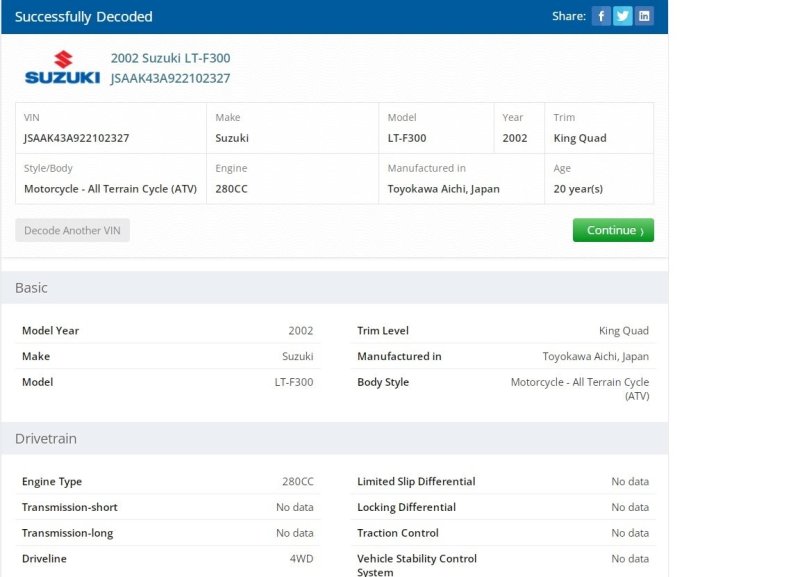Open the 2002 Suzuki LT-F300 title link

coord(170,58)
